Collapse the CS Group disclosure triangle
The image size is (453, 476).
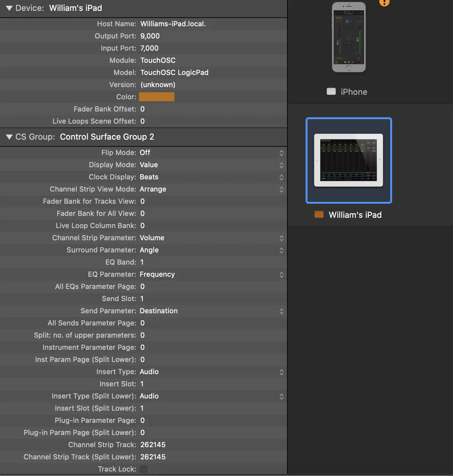click(9, 137)
